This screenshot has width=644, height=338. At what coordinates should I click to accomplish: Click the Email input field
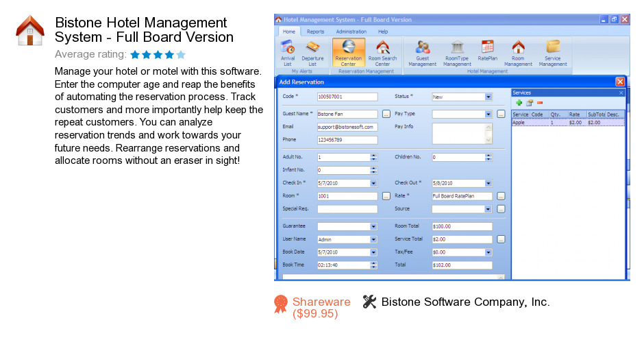347,127
